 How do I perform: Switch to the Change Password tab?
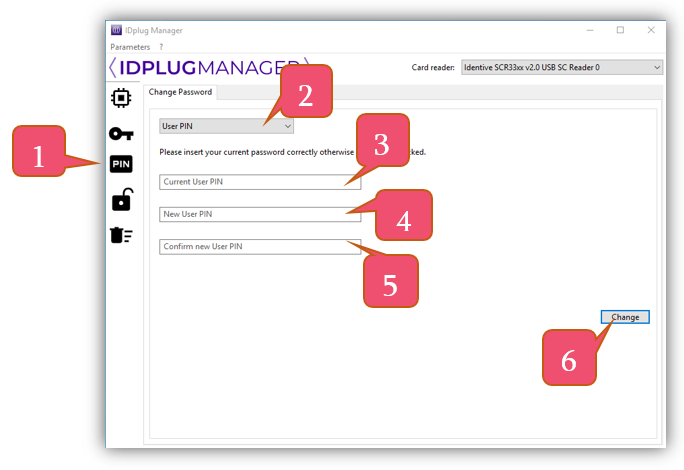[182, 93]
